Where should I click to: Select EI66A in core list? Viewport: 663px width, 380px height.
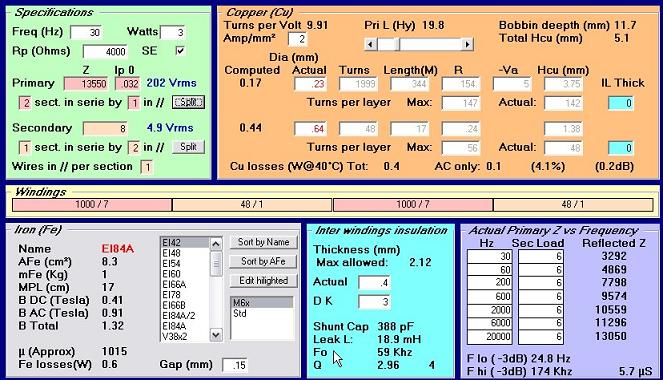185,284
